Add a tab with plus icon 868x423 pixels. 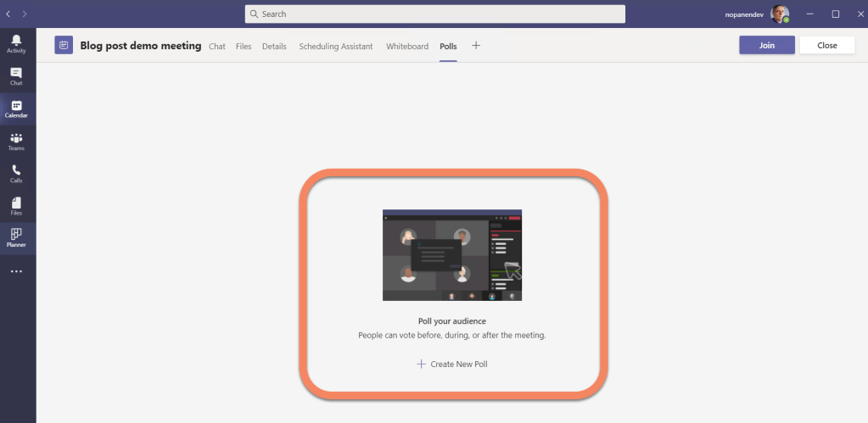(476, 46)
